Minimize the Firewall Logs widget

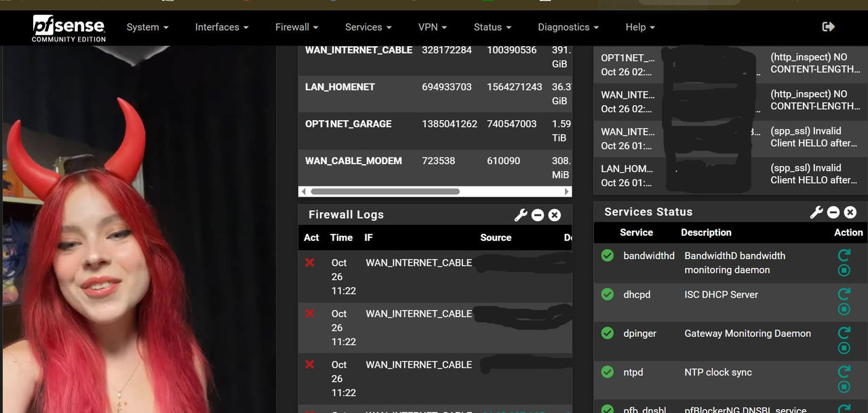tap(538, 215)
